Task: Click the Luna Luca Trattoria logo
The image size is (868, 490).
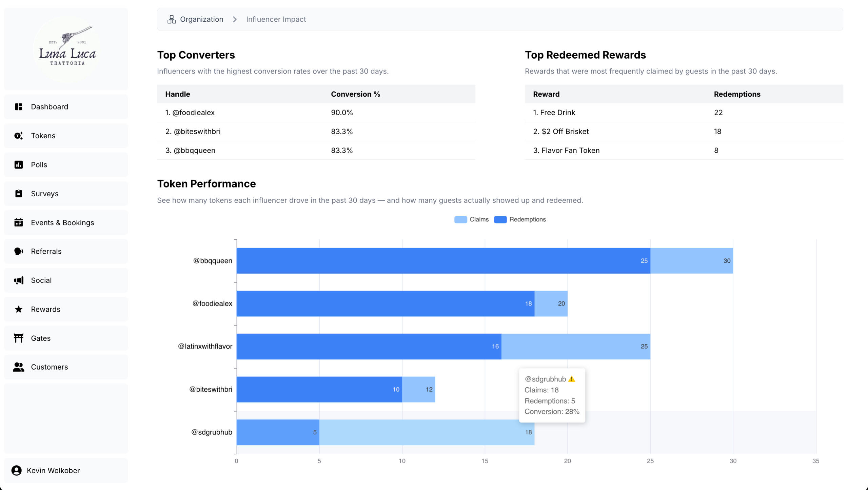Action: [x=67, y=49]
